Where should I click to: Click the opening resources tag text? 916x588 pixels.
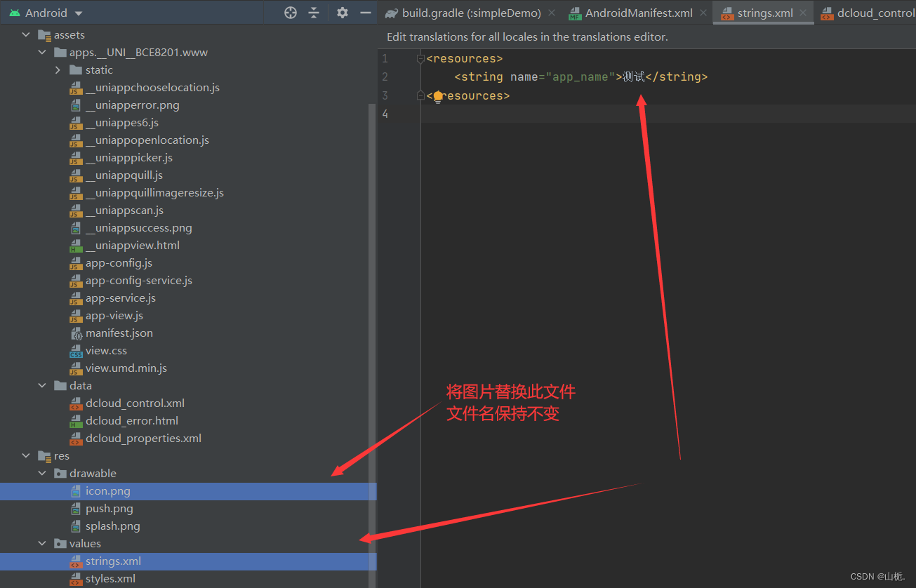coord(465,58)
